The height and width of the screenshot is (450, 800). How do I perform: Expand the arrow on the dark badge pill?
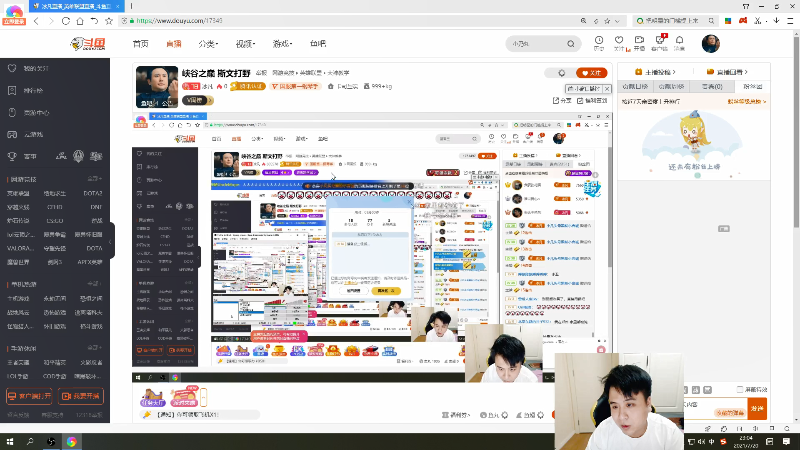pyautogui.click(x=210, y=101)
